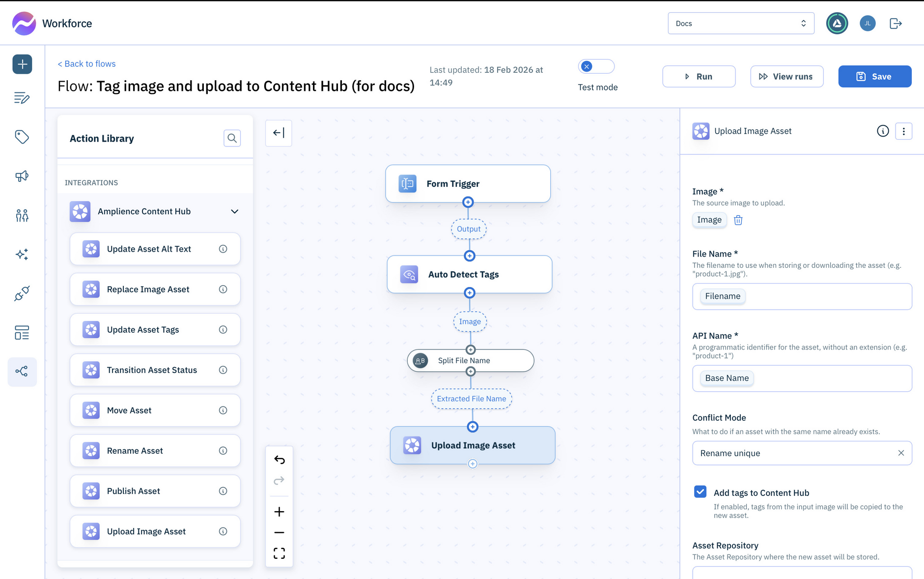Collapse the Amplience Content Hub section

coord(234,211)
